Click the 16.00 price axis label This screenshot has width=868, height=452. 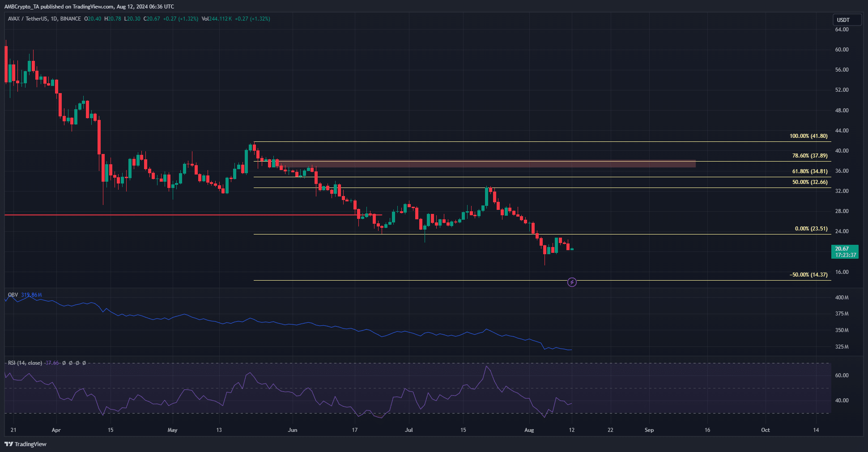coord(842,272)
